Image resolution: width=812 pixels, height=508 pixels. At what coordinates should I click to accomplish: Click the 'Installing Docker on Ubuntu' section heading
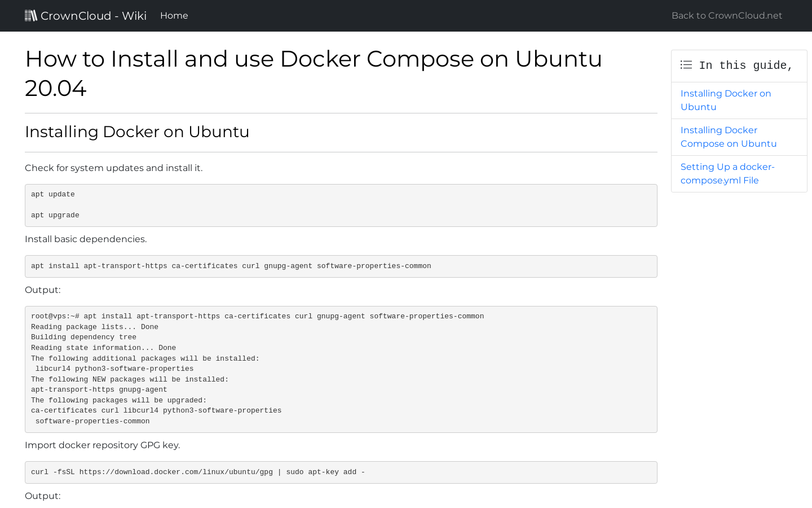tap(137, 132)
